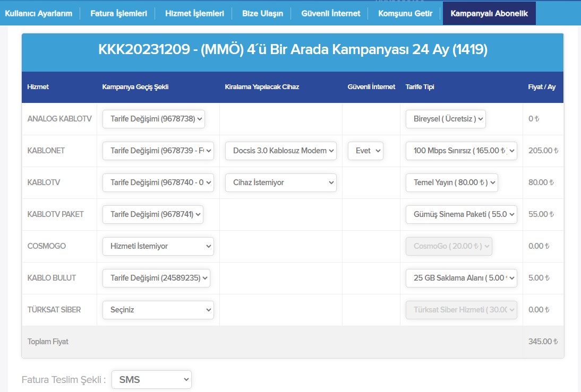
Task: Open KABLOTV Tarife Değişimi (9678740) dropdown
Action: coord(158,182)
